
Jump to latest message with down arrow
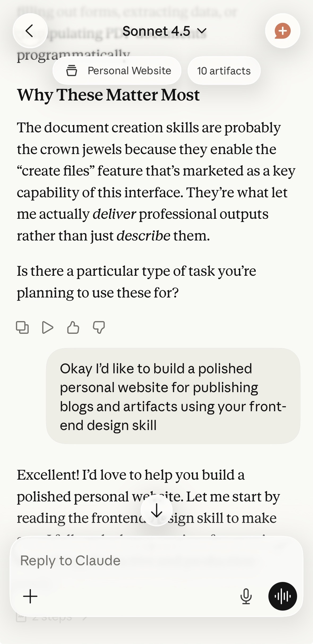157,510
